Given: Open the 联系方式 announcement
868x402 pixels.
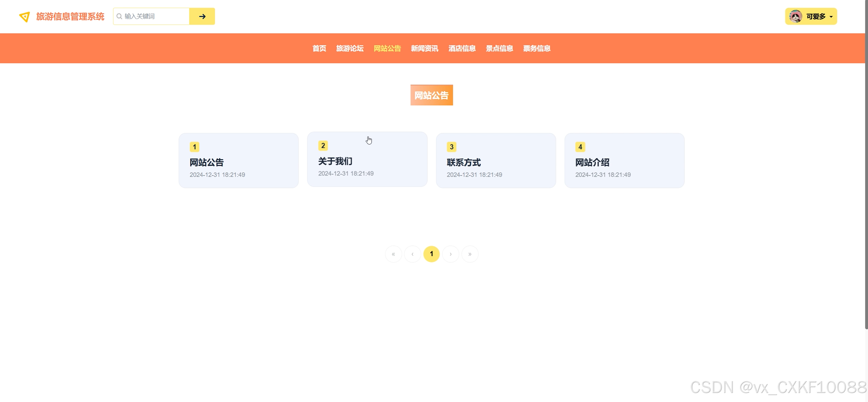Looking at the screenshot, I should tap(464, 162).
